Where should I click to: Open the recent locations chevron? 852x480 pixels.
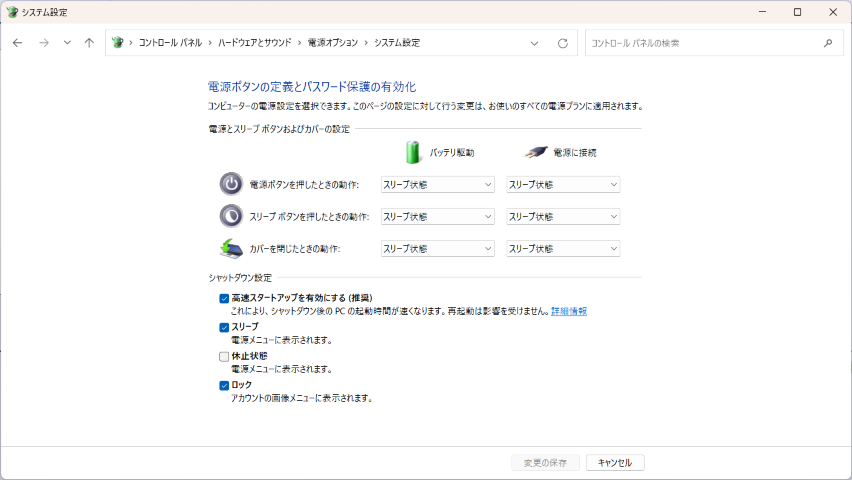(67, 43)
